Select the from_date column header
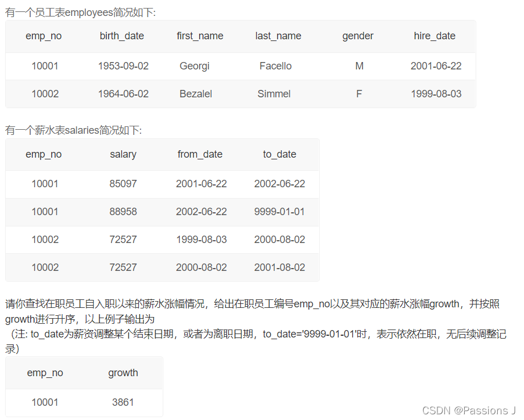Viewport: 524px width, 420px height. pos(200,154)
